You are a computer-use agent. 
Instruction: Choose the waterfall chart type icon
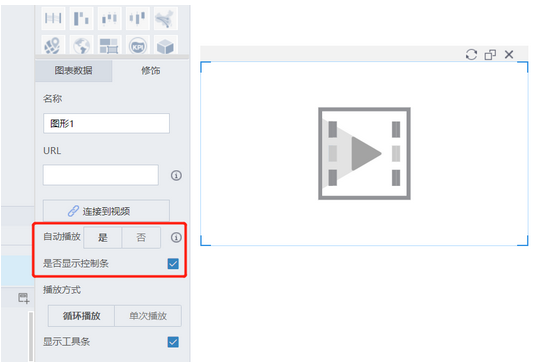point(81,18)
